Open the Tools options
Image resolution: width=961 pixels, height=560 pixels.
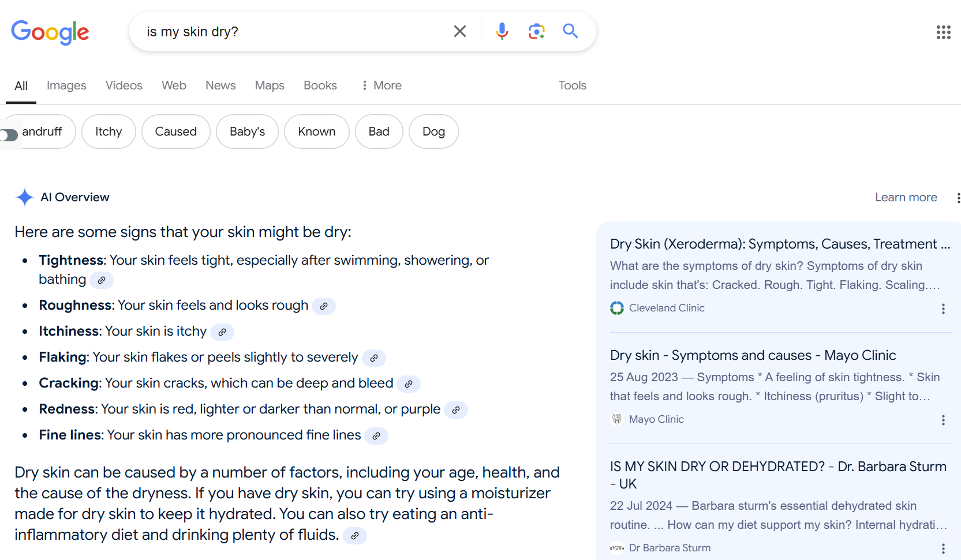coord(572,85)
